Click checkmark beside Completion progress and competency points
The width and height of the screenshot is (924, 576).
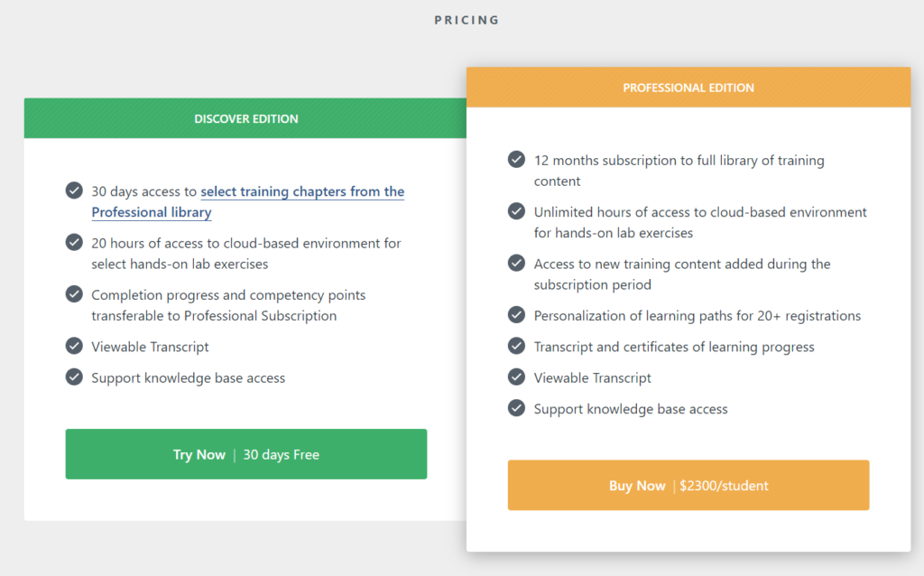[x=74, y=294]
